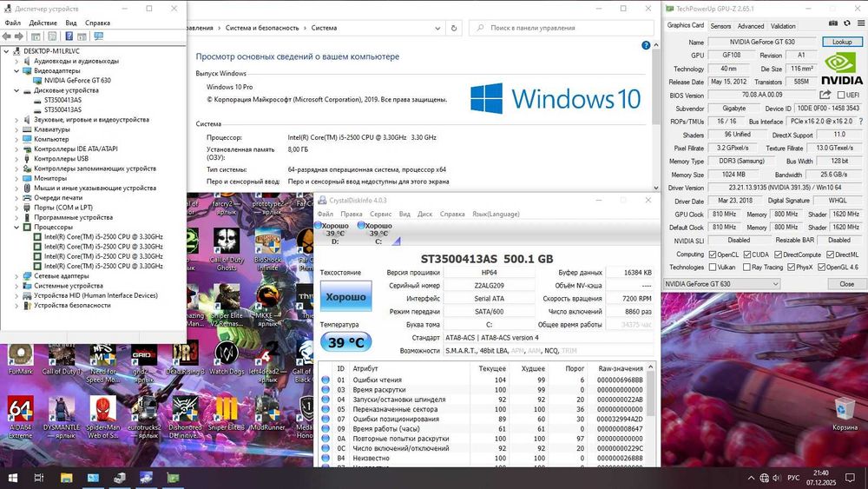Screen dimensions: 868x489
Task: Open the Действие menu in Device Manager
Action: (x=43, y=23)
